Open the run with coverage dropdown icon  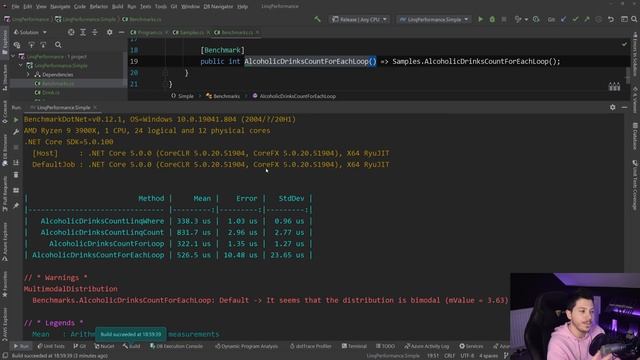point(521,19)
